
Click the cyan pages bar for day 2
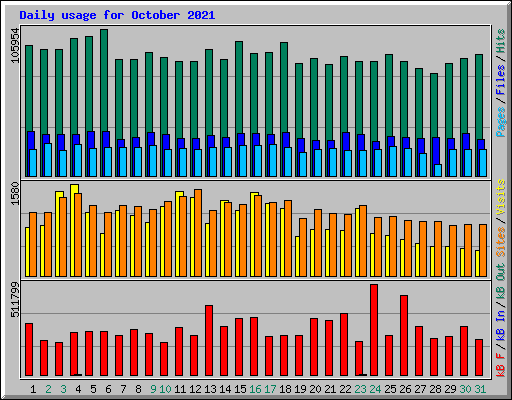click(48, 160)
